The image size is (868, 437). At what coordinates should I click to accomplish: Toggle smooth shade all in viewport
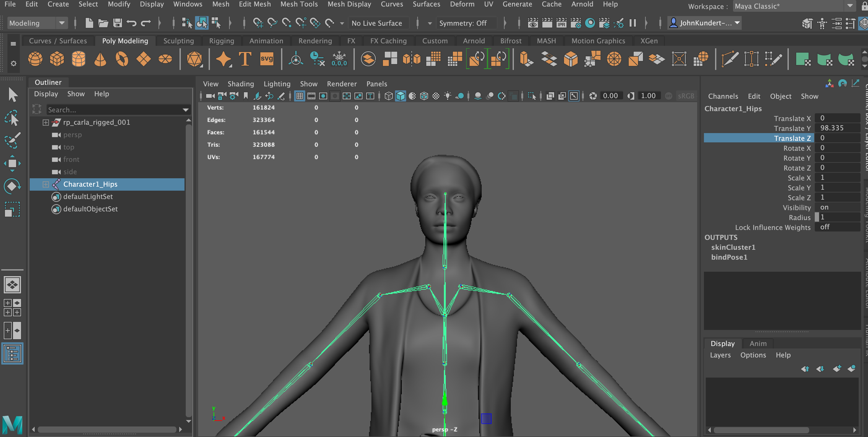coord(400,96)
